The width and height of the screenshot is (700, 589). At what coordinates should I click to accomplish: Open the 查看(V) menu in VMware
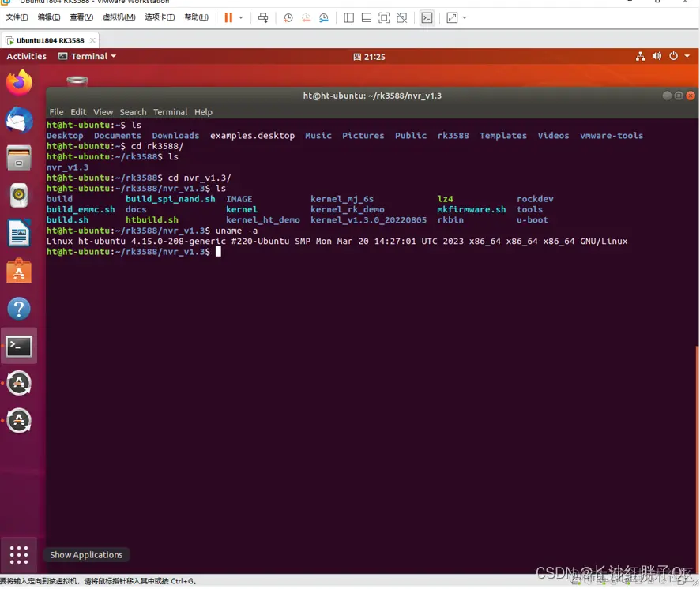[81, 17]
